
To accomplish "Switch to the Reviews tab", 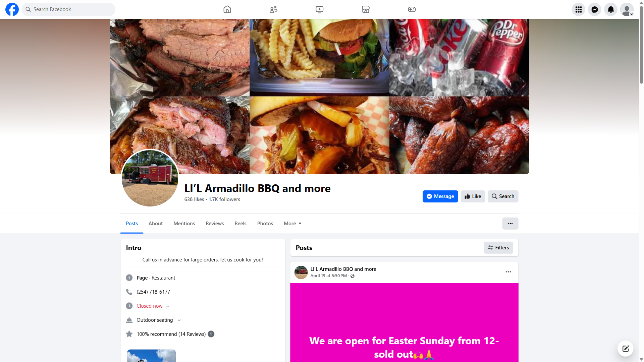I will pyautogui.click(x=215, y=224).
